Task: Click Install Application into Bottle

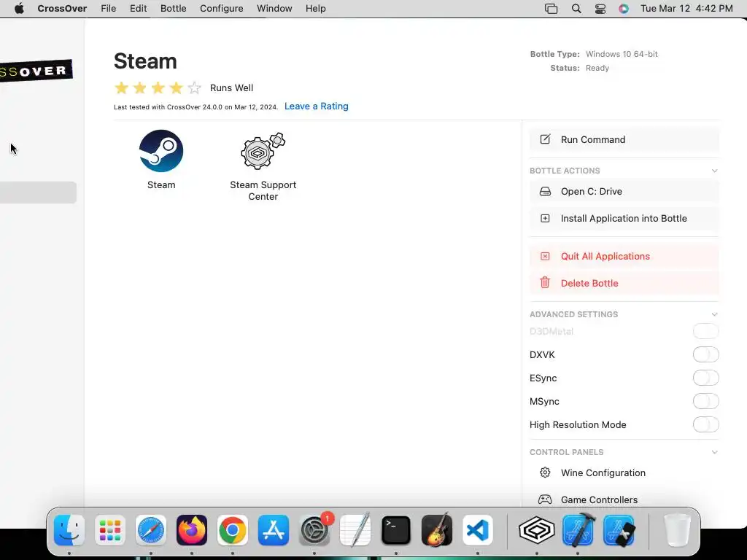Action: click(624, 218)
